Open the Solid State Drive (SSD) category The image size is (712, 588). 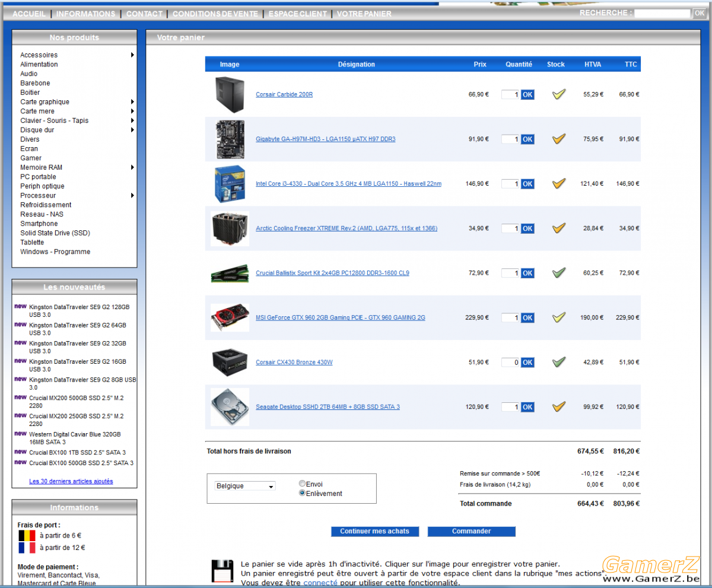click(x=55, y=233)
